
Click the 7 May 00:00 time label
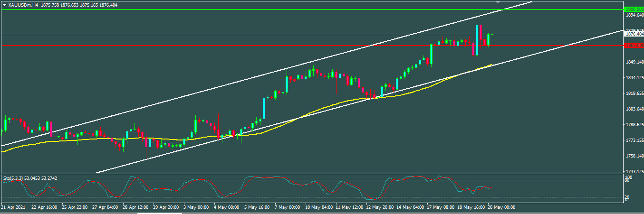click(x=286, y=207)
